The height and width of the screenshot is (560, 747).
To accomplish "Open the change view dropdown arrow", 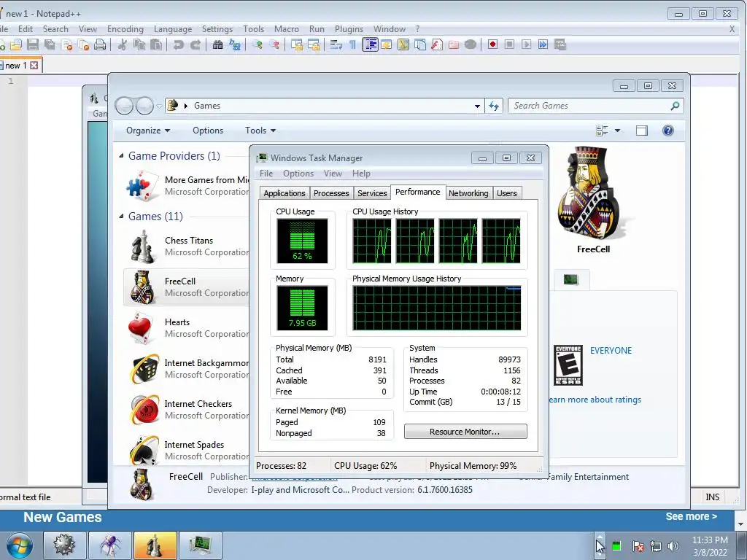I will [617, 131].
